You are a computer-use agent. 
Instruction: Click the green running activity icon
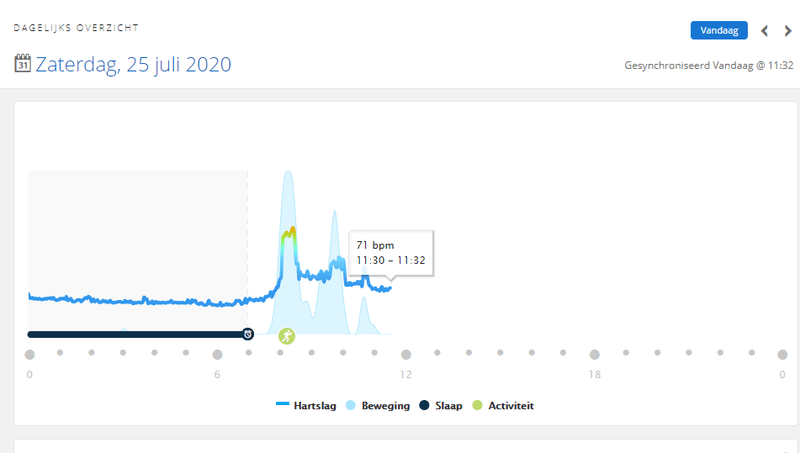[x=287, y=336]
